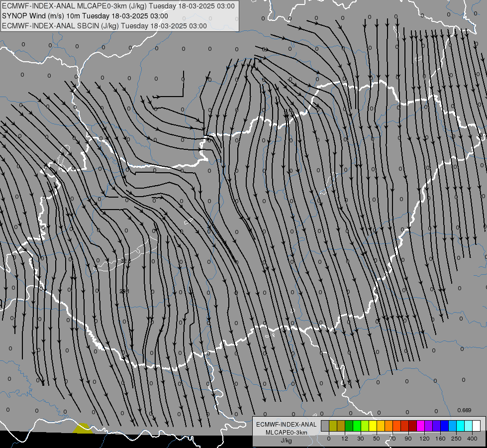487x448 pixels.
Task: Click the gray legend swatch before 0
Action: click(325, 426)
